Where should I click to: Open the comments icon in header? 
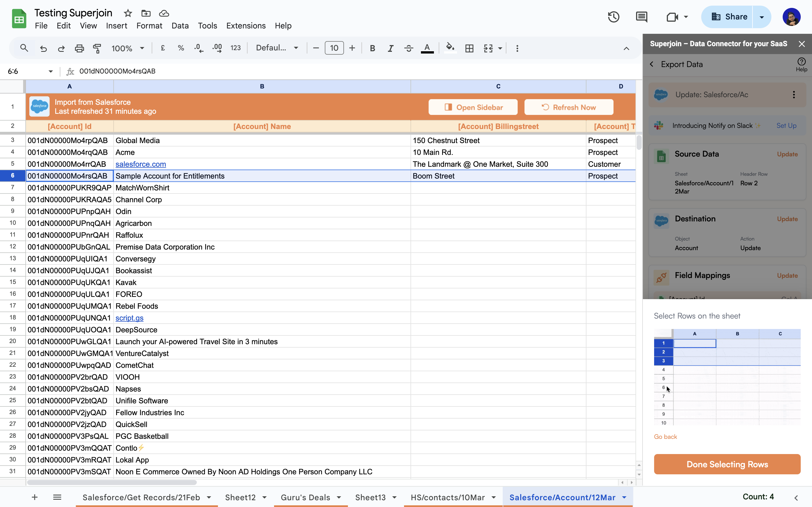[x=641, y=17]
